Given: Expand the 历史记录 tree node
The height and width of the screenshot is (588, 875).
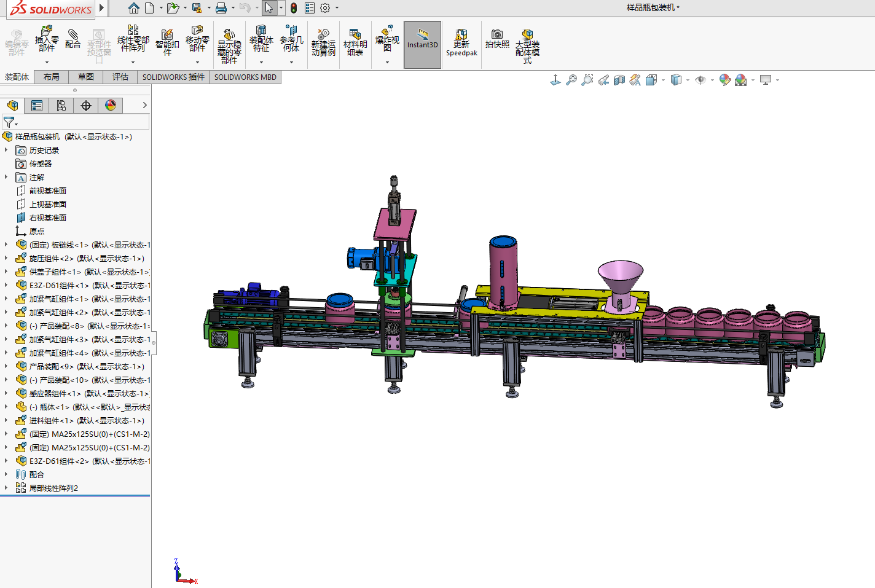Looking at the screenshot, I should point(6,150).
